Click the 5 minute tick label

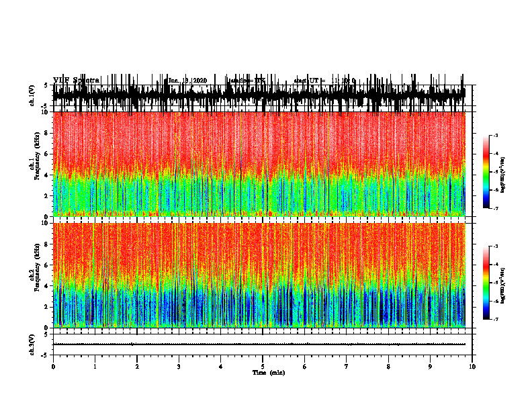(x=263, y=367)
